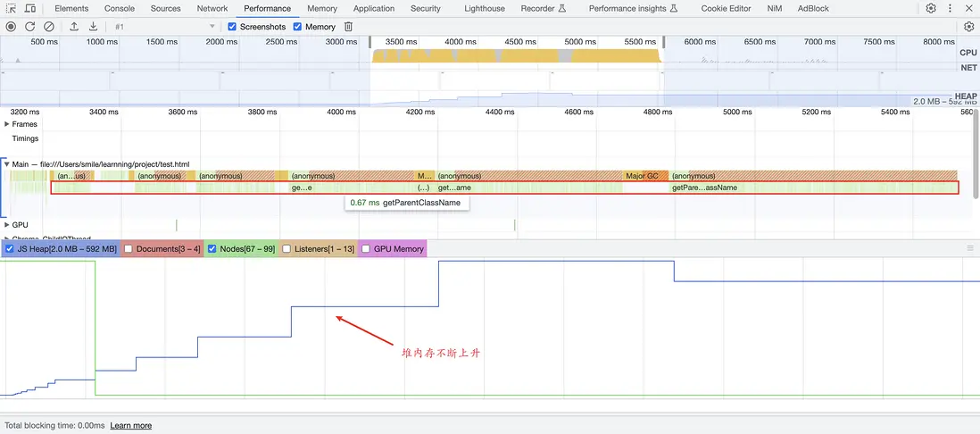Image resolution: width=980 pixels, height=434 pixels.
Task: Select the Major GC flame block
Action: pos(645,176)
